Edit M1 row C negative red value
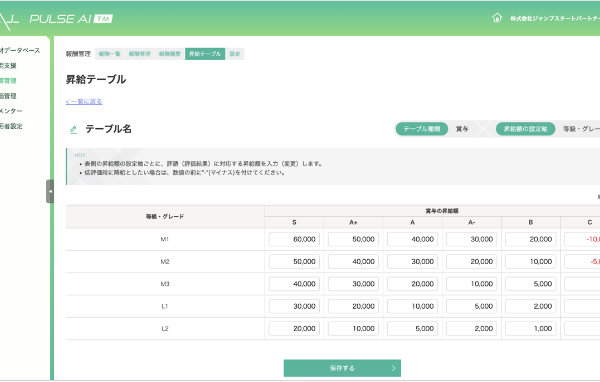The height and width of the screenshot is (382, 600). (x=582, y=239)
